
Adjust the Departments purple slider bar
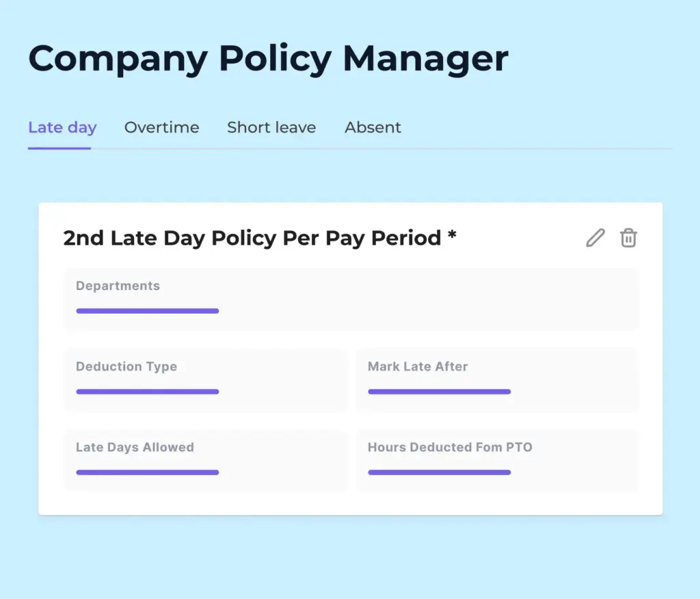(147, 310)
